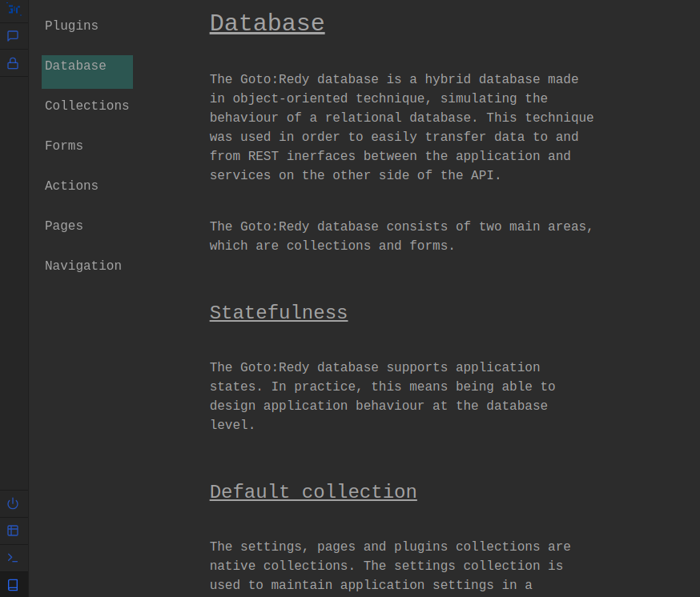Click the Database page heading
This screenshot has width=700, height=597.
point(267,22)
